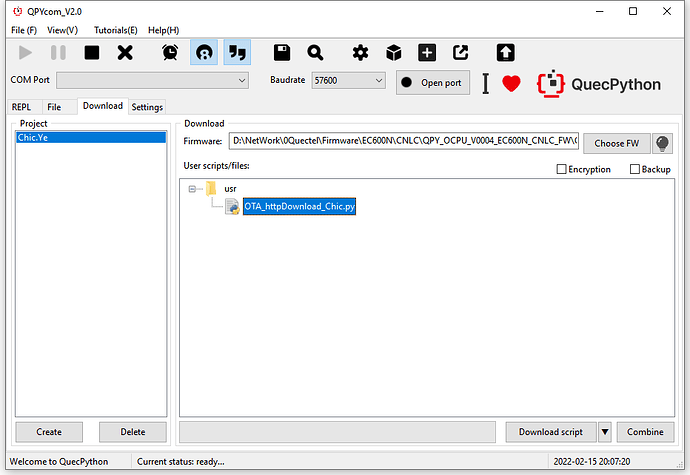This screenshot has width=690, height=475.
Task: Expand the Baudrate 57600 dropdown
Action: point(348,80)
